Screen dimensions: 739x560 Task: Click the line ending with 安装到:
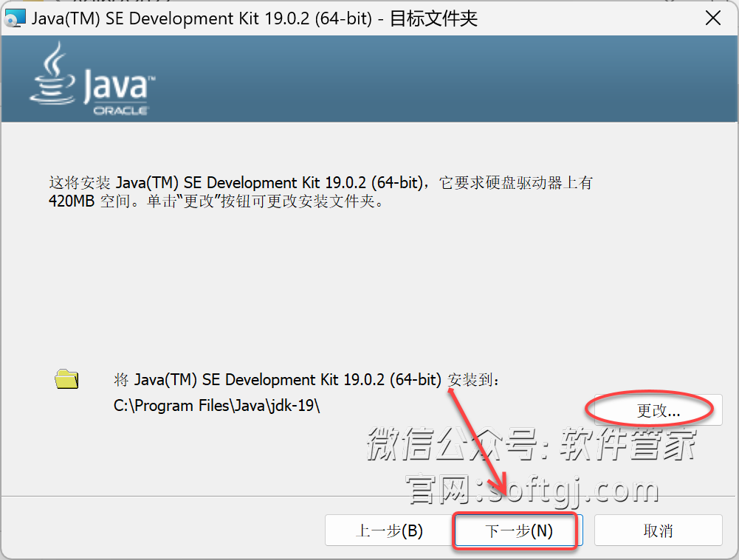(306, 380)
